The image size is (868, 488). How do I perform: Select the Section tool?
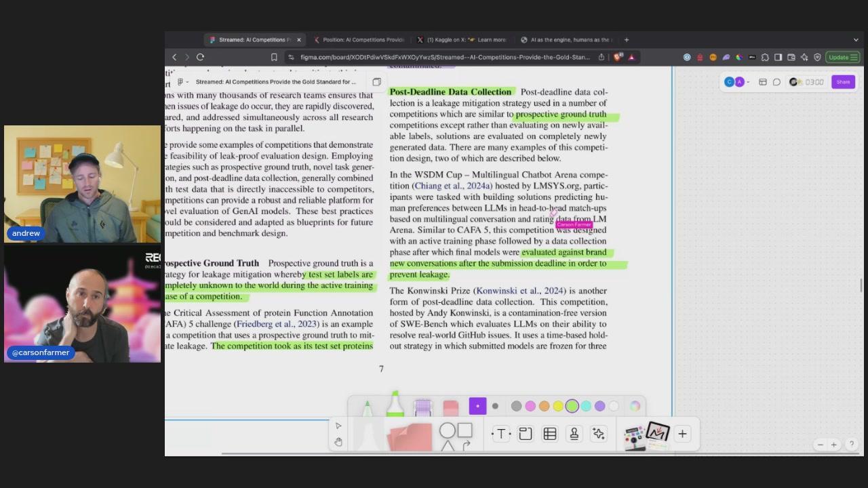click(x=526, y=434)
